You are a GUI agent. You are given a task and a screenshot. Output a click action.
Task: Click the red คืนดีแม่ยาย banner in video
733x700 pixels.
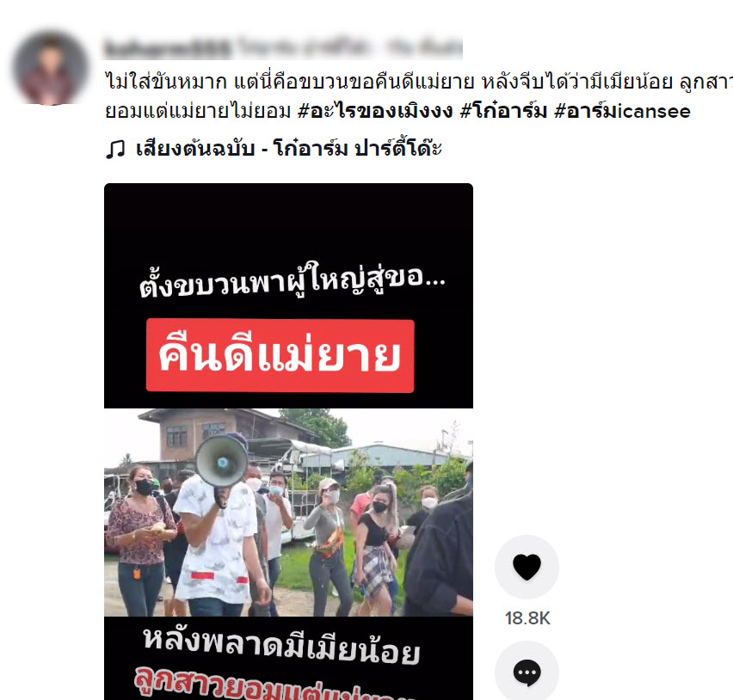[280, 356]
